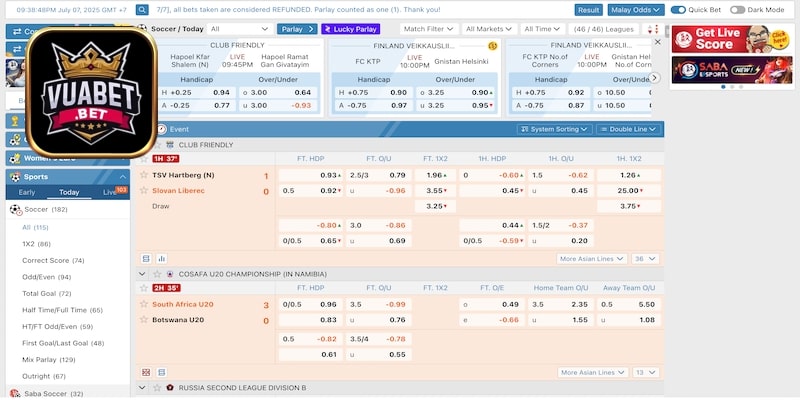The height and width of the screenshot is (400, 800).
Task: Open the All selector next to Soccer / Today
Action: click(x=240, y=29)
